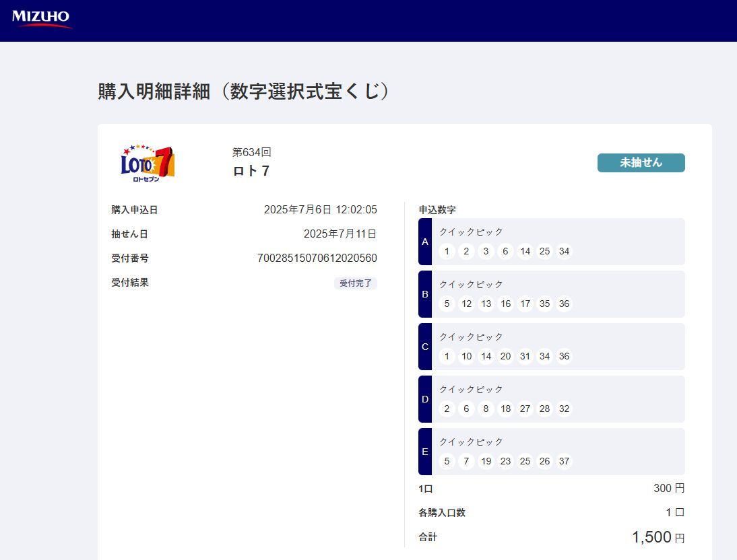Select the unit price 300 円

click(x=669, y=488)
